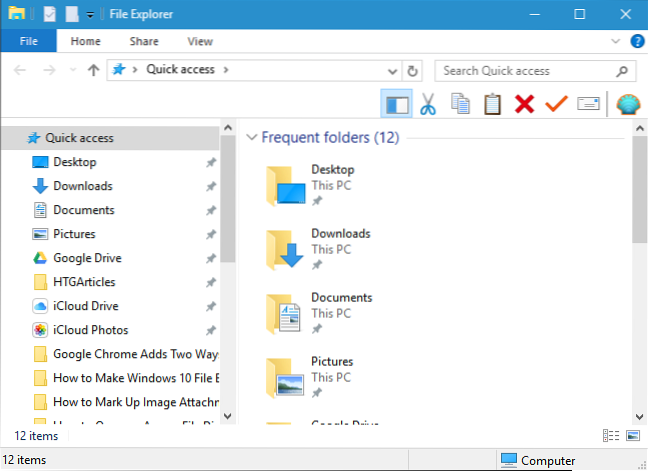Viewport: 648px width, 471px height.
Task: Open the Classic Shell settings icon
Action: point(628,104)
